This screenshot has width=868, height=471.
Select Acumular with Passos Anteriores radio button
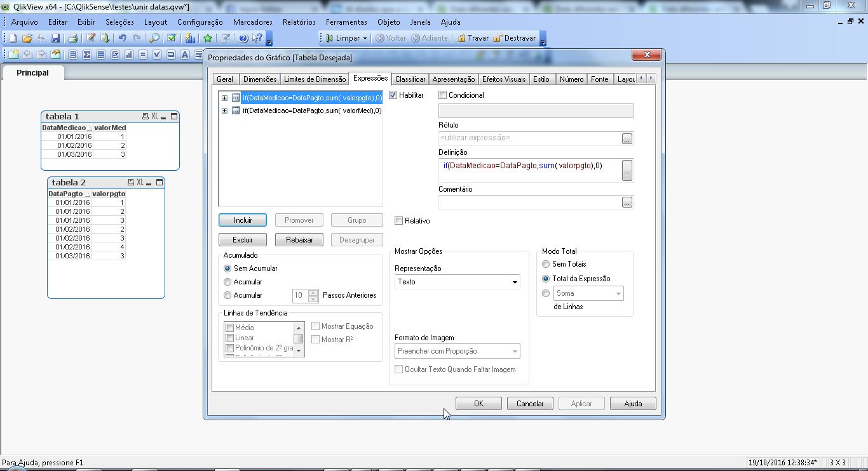pyautogui.click(x=227, y=295)
